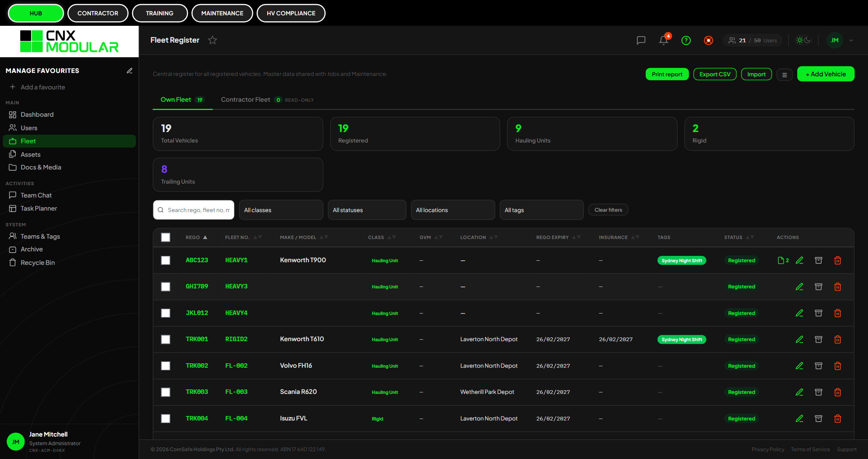Archive vehicle TRK001
868x459 pixels.
pyautogui.click(x=819, y=339)
